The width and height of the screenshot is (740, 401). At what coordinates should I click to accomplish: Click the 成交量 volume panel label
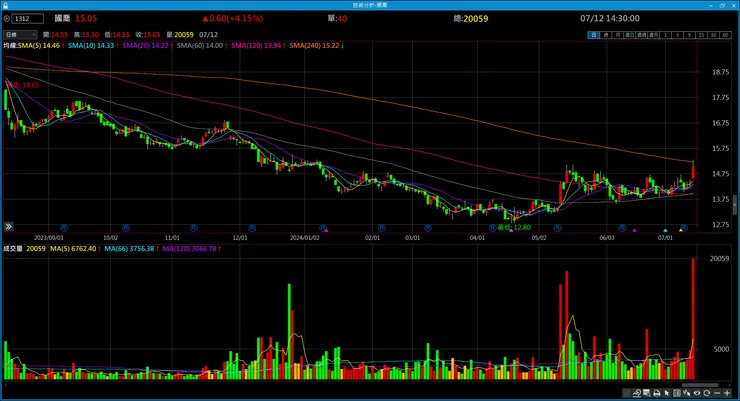(13, 249)
